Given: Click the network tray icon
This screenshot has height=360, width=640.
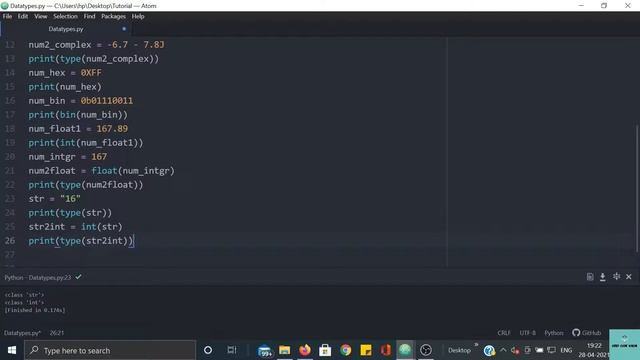Looking at the screenshot, I should coord(551,350).
